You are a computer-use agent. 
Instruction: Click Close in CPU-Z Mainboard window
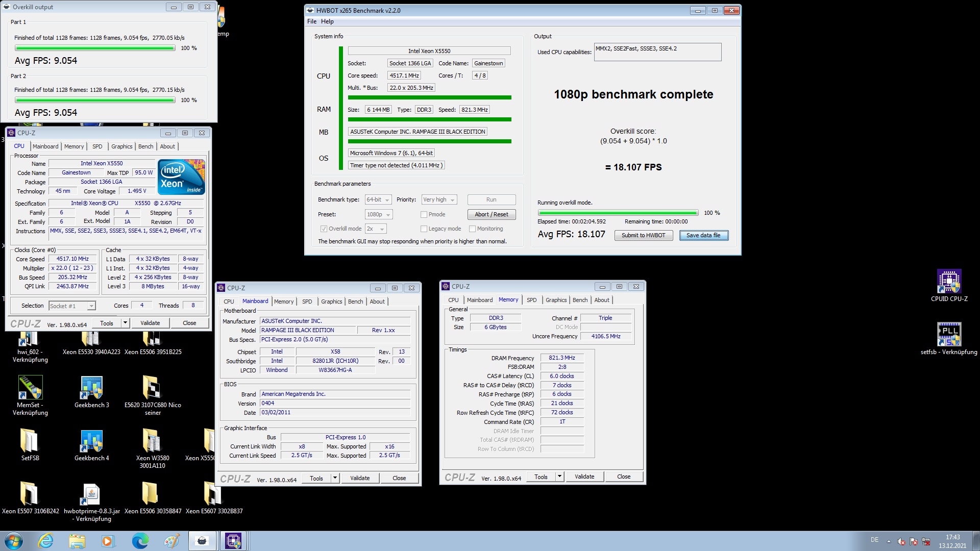click(399, 478)
